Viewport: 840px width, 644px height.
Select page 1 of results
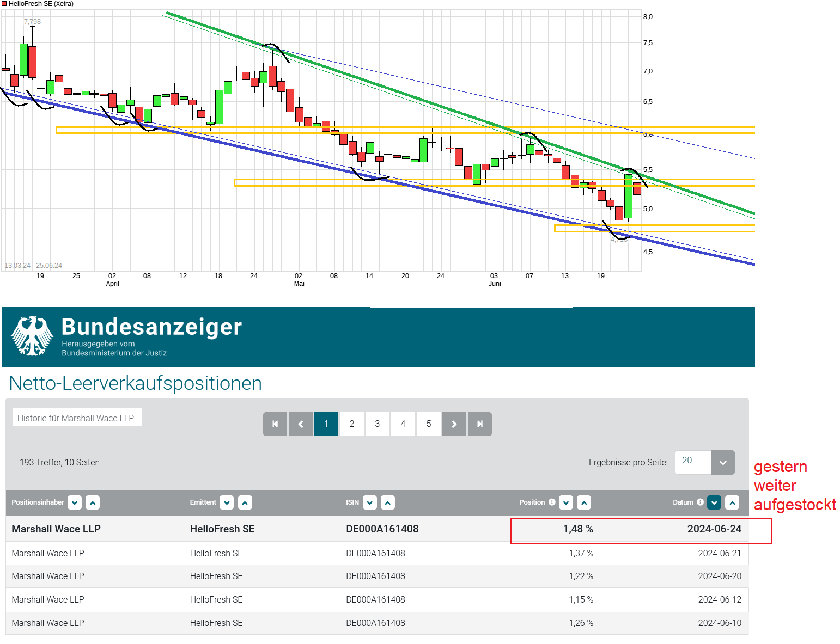point(326,424)
